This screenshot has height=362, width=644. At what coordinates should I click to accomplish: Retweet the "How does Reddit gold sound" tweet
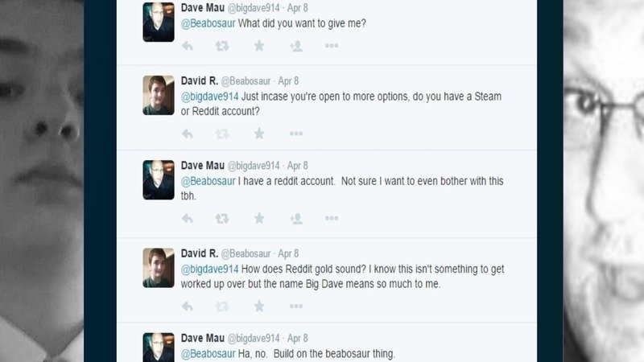[x=222, y=306]
